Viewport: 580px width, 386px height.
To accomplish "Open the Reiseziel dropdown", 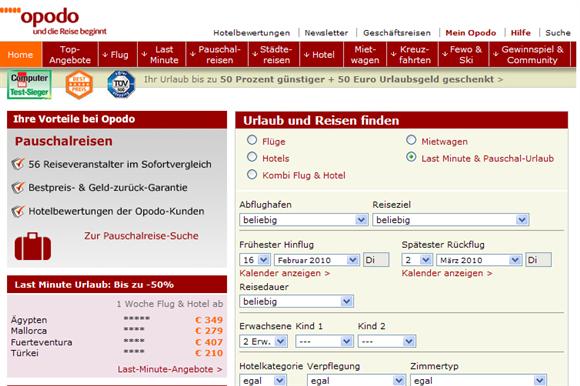I will tap(451, 220).
